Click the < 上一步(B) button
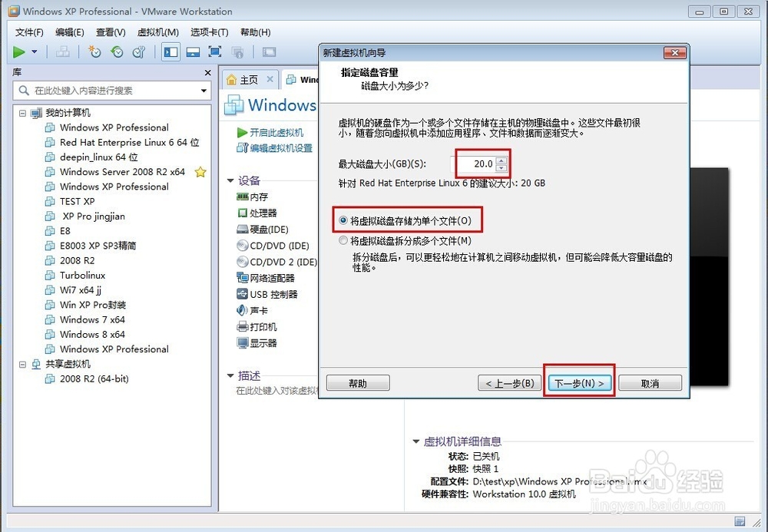 pos(509,383)
